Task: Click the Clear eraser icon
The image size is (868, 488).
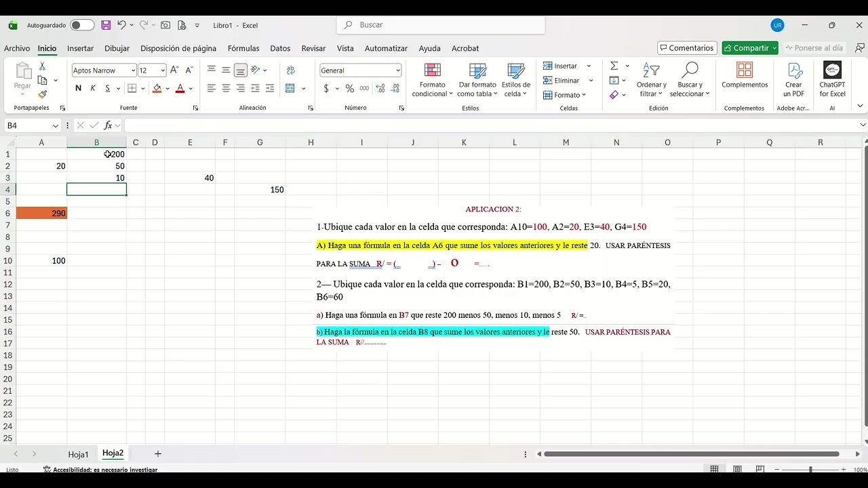Action: pos(614,95)
